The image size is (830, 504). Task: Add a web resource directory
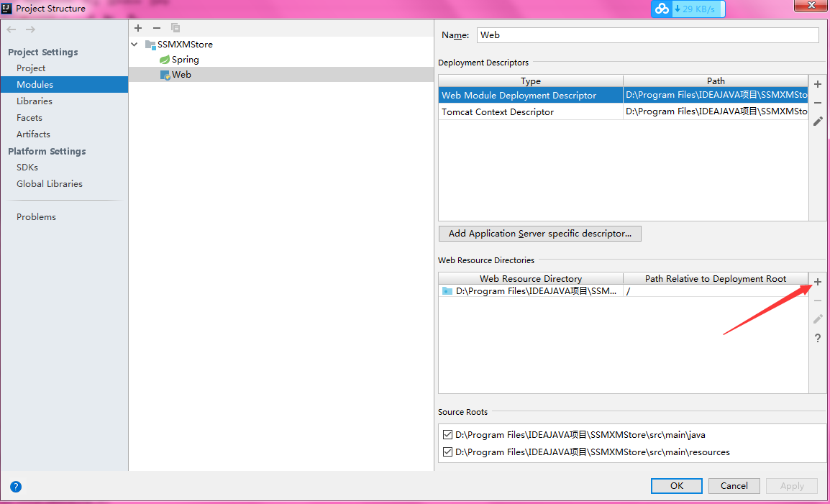click(818, 282)
